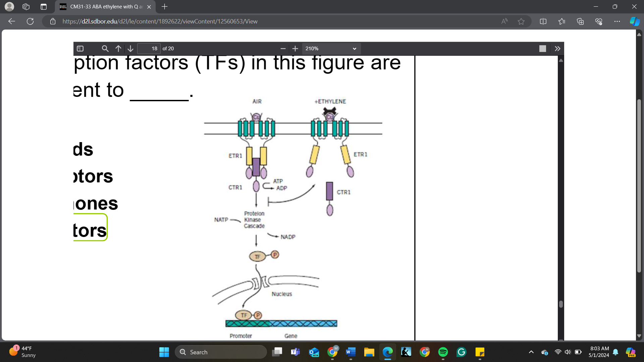Open the tab actions menu
This screenshot has width=644, height=362.
click(44, 6)
